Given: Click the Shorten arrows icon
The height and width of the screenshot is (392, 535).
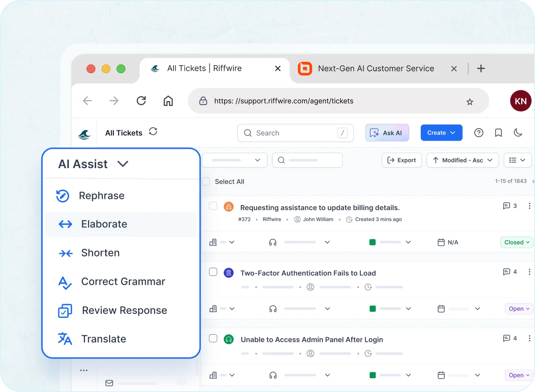Looking at the screenshot, I should coord(66,253).
